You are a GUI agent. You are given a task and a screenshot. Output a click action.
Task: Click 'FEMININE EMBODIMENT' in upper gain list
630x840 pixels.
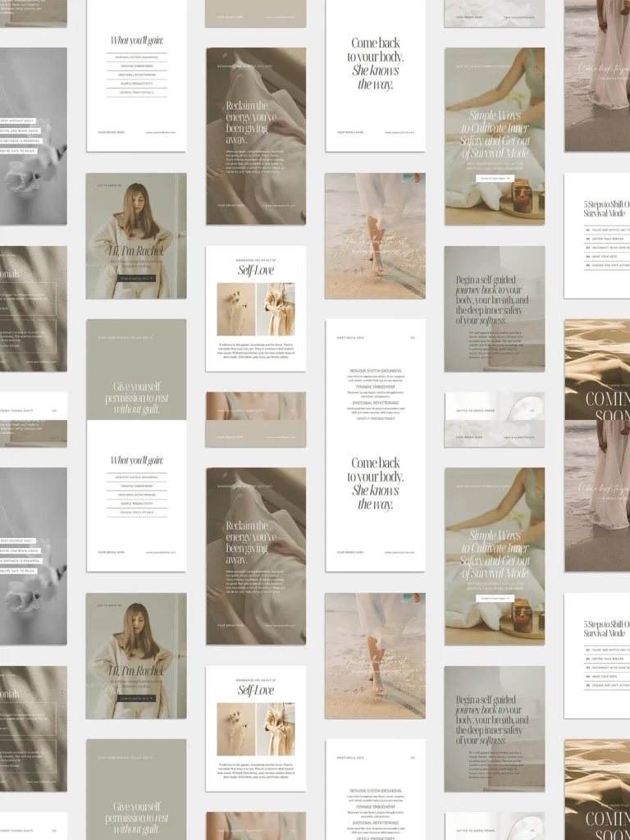click(x=137, y=66)
